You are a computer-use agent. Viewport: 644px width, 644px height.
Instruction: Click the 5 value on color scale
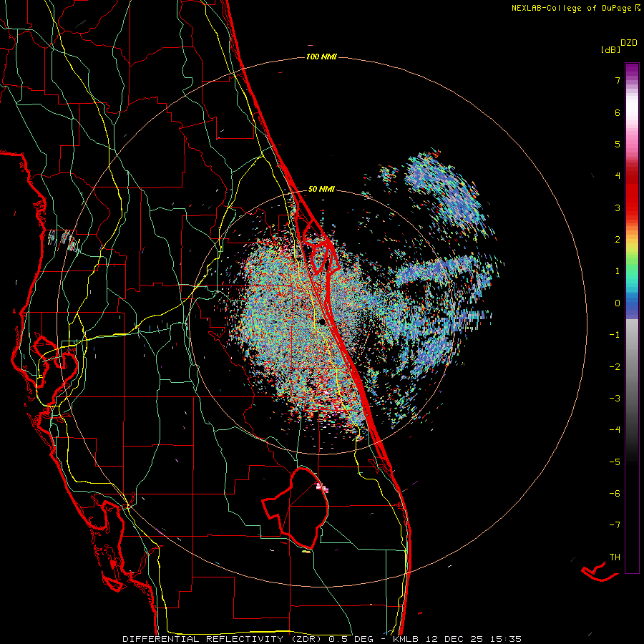pos(618,144)
